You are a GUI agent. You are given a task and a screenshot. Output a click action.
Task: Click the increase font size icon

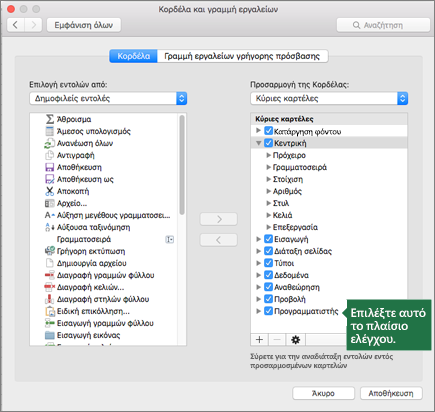(x=50, y=215)
